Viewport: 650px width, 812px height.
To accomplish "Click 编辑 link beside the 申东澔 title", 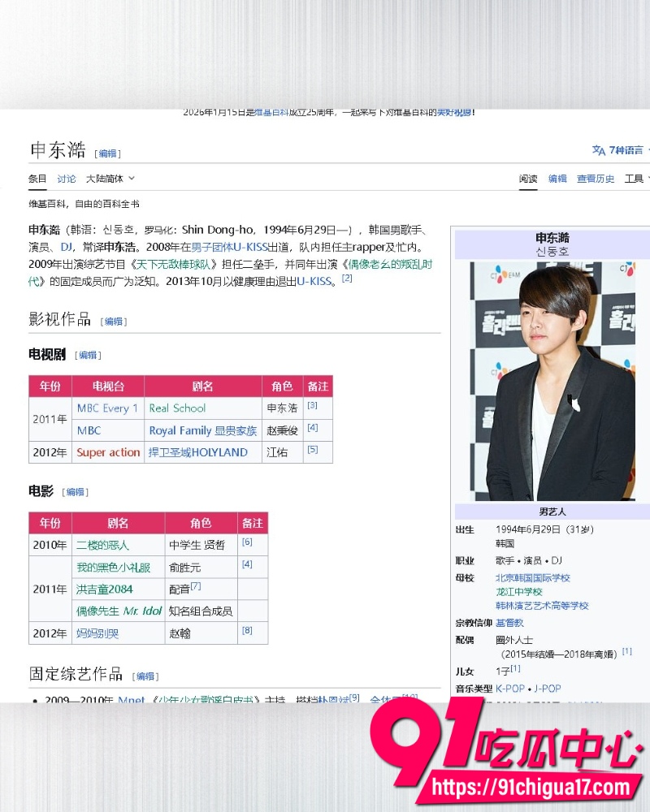I will point(108,153).
